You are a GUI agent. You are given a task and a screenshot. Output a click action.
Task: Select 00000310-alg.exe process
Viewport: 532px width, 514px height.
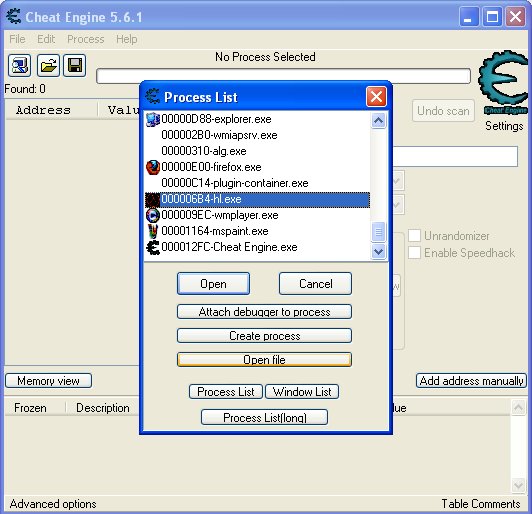click(257, 151)
